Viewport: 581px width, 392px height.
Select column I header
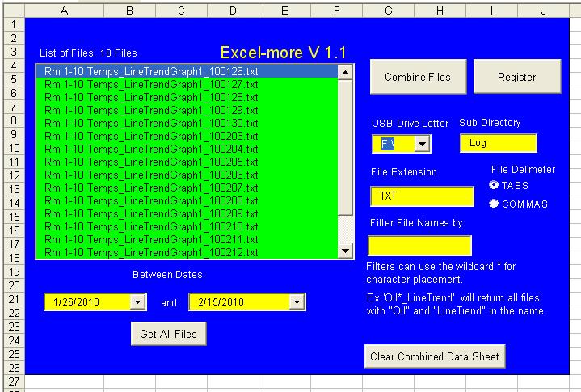[491, 11]
